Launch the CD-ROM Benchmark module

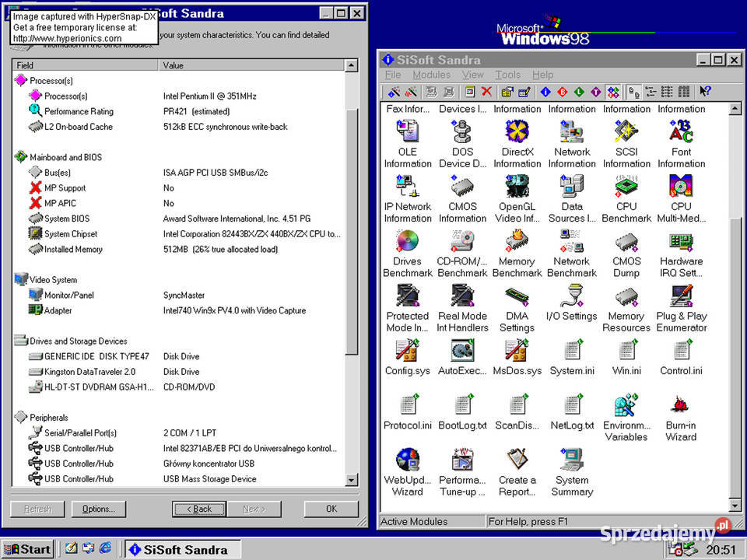[462, 254]
